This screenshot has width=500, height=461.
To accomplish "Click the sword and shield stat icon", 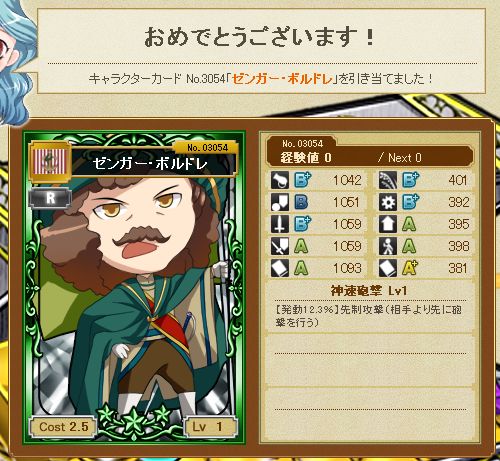I will pos(280,246).
